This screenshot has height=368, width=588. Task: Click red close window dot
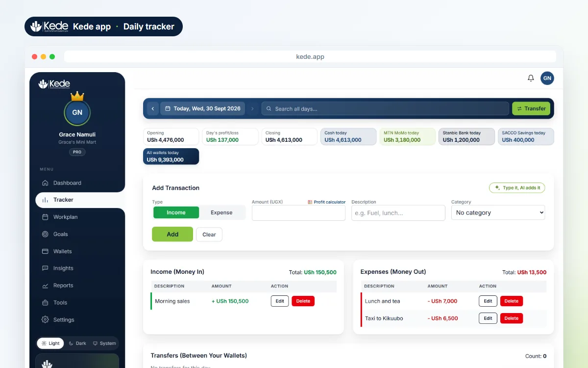(35, 57)
